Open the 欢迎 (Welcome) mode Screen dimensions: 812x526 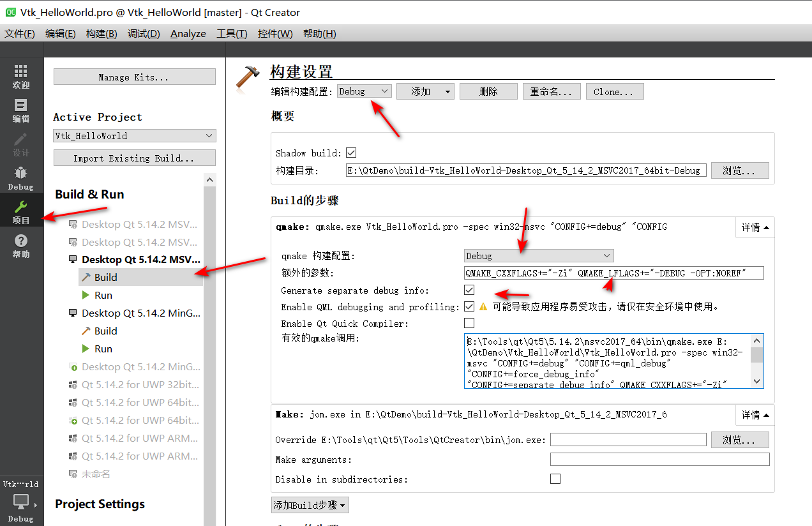pyautogui.click(x=21, y=77)
